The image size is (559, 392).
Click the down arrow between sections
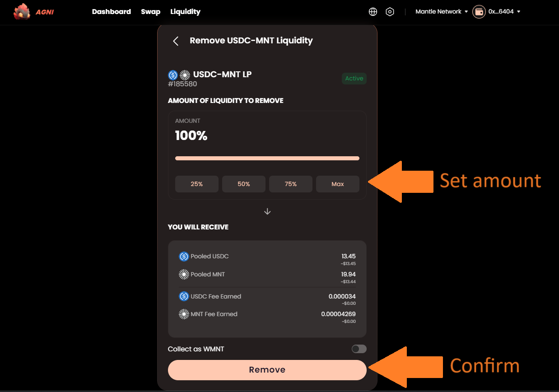(267, 211)
